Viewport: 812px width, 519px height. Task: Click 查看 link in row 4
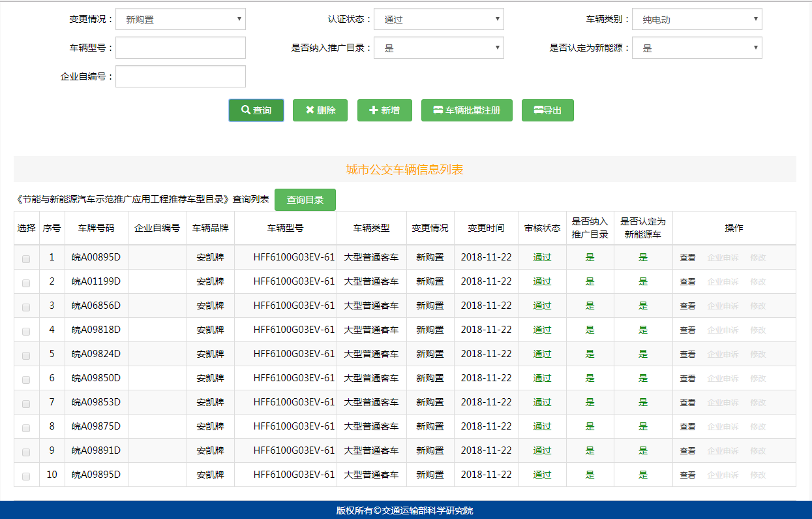pos(687,330)
